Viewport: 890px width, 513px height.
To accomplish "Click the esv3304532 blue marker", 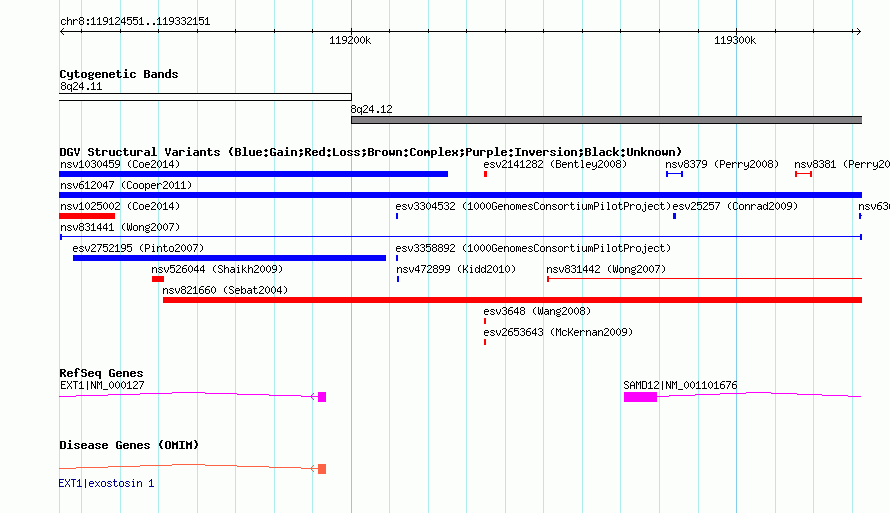I will tap(397, 216).
